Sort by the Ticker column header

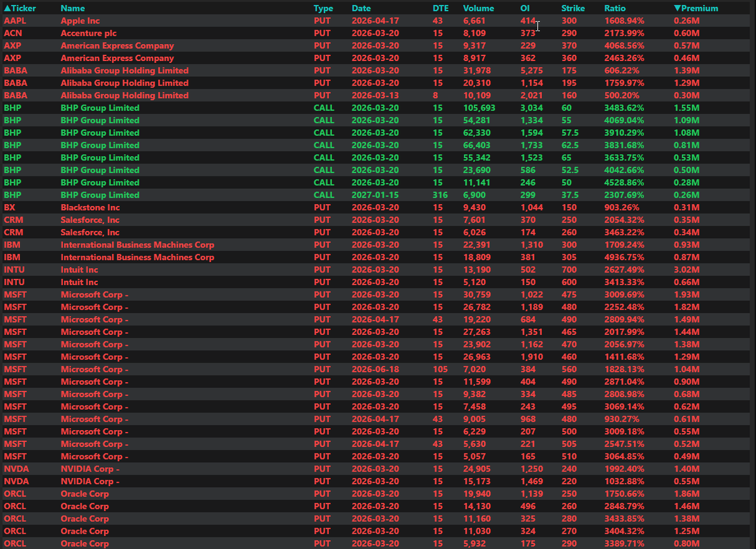20,8
